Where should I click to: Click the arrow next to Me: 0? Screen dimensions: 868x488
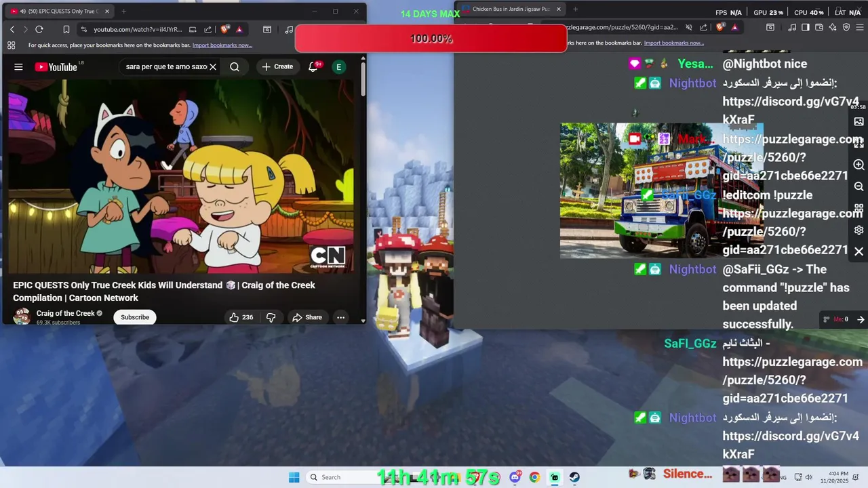coord(860,319)
